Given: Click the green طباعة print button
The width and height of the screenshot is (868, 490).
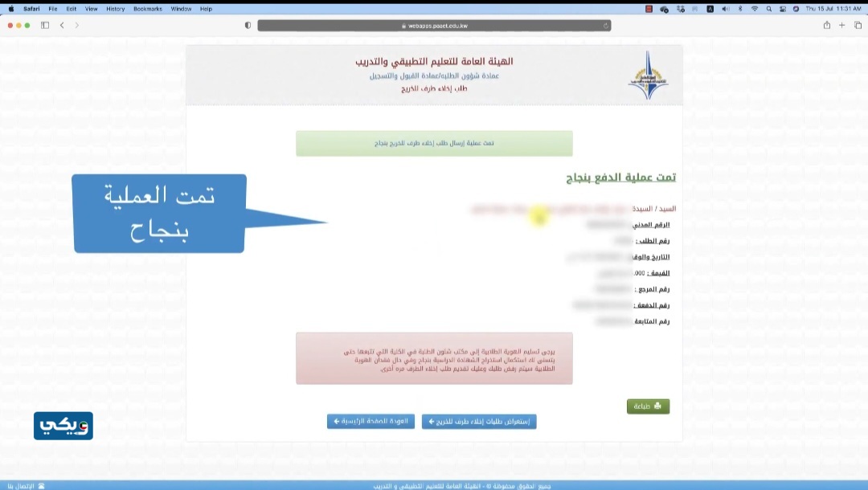Looking at the screenshot, I should click(x=648, y=406).
